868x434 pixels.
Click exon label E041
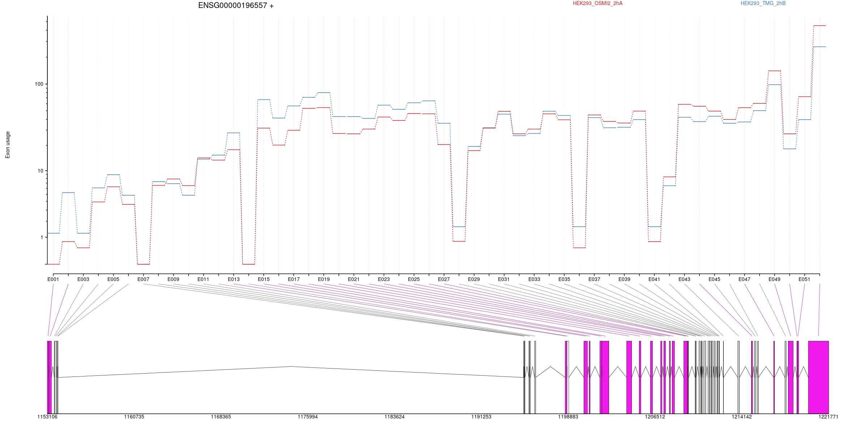click(654, 279)
